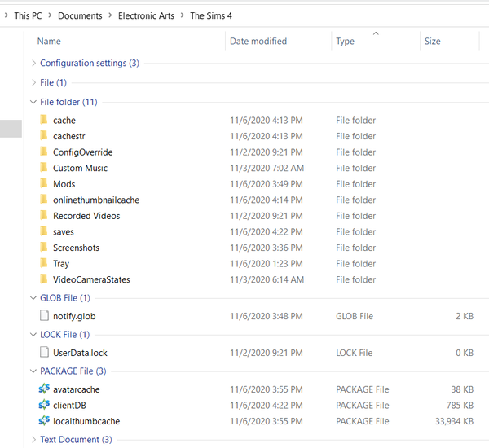Screen dimensions: 489x448
Task: Open breadcrumb chevron after Documents
Action: click(110, 15)
